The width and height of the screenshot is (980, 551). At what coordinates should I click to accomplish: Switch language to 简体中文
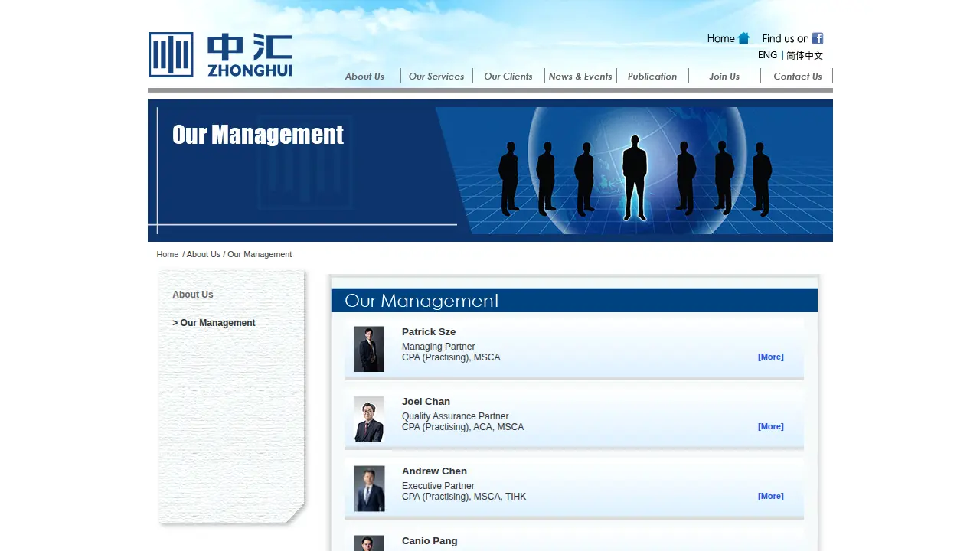click(805, 55)
